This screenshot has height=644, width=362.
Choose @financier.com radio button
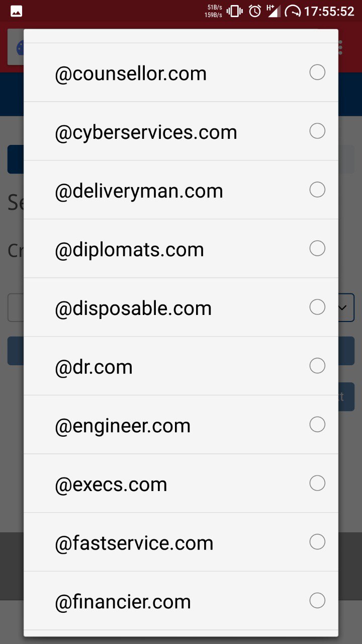click(x=317, y=600)
